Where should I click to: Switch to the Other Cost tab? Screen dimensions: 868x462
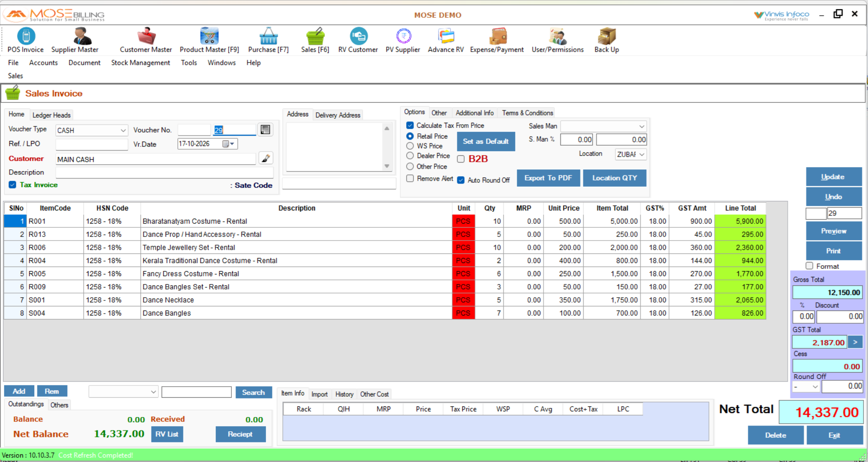374,394
